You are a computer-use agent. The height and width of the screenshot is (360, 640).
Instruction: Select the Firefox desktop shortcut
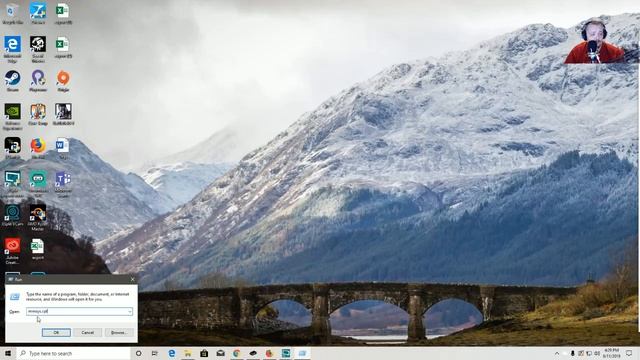[x=38, y=148]
